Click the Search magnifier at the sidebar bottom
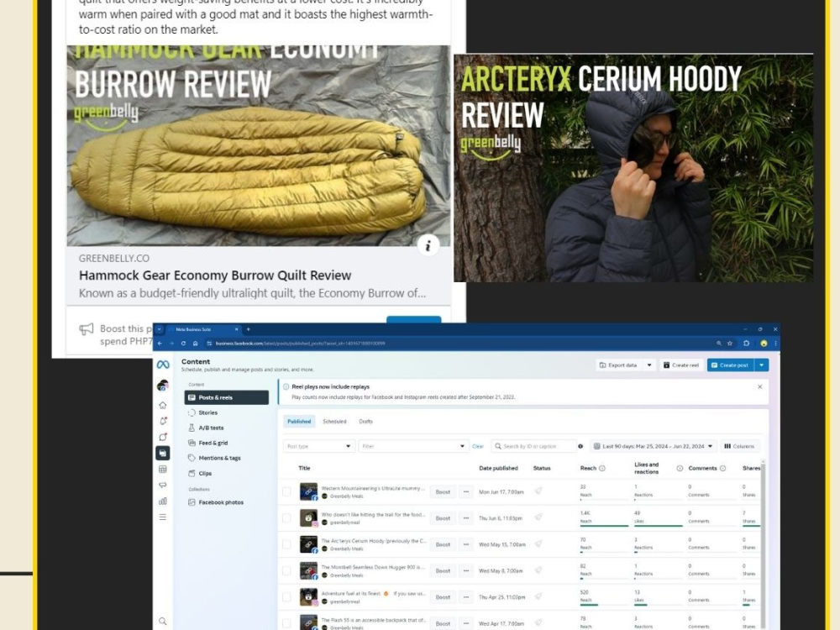 click(163, 622)
